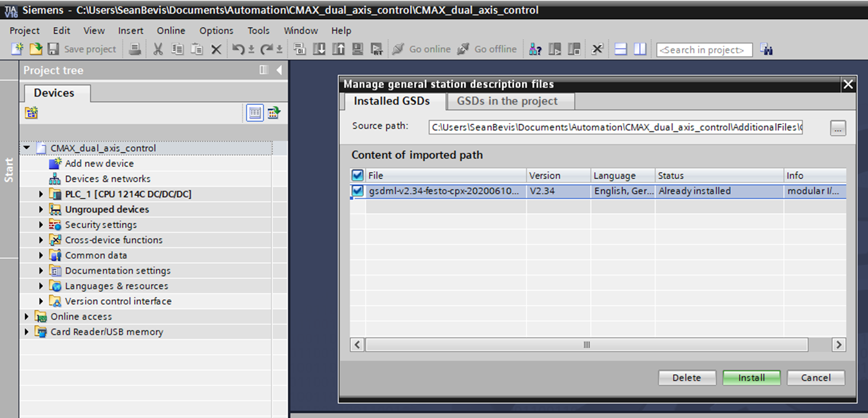
Task: Click the New project toolbar icon
Action: [17, 49]
